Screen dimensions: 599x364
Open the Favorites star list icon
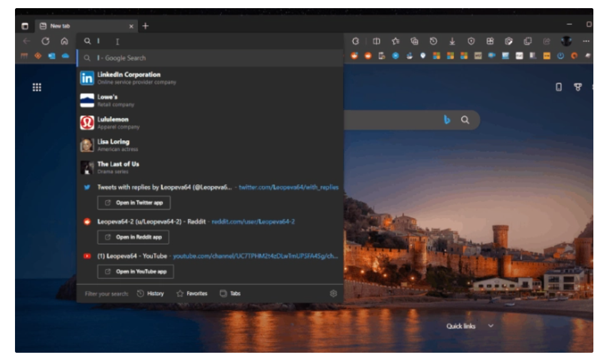tap(395, 41)
